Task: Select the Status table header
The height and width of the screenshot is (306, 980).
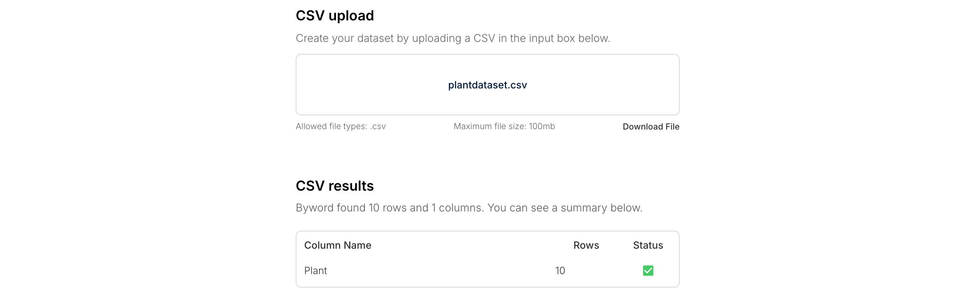Action: 648,245
